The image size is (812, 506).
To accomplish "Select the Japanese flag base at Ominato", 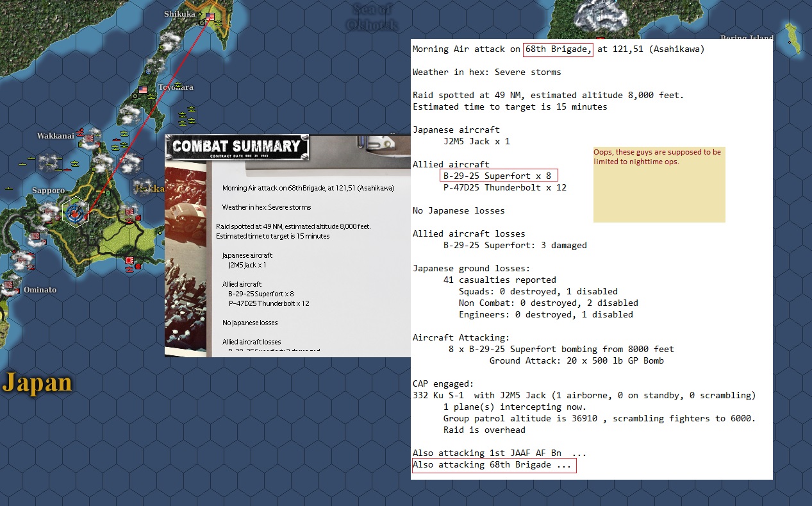I will [x=9, y=284].
